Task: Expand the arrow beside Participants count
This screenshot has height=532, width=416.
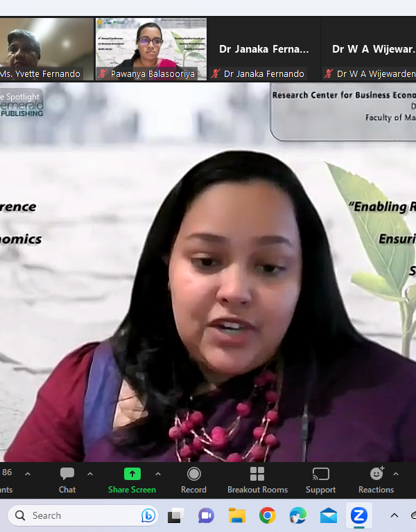Action: coord(28,475)
